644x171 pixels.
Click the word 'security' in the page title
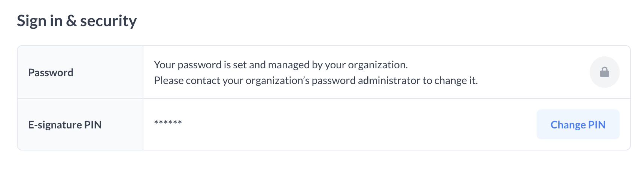(x=108, y=21)
